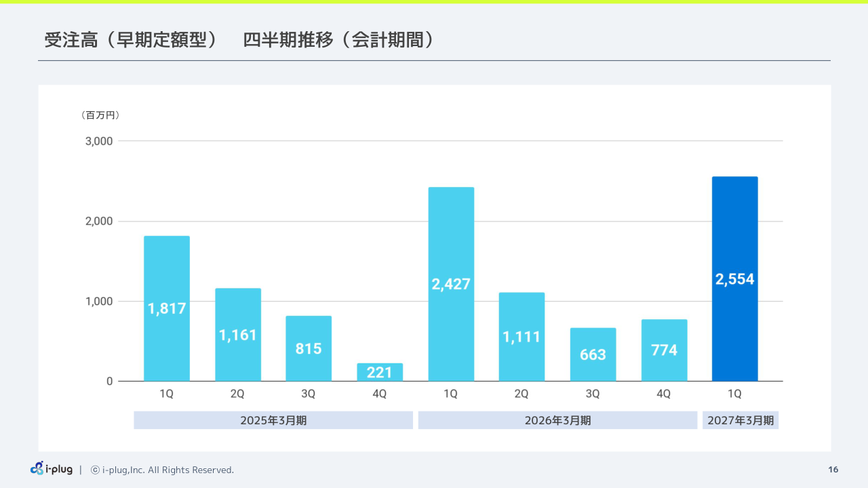Image resolution: width=868 pixels, height=488 pixels.
Task: Click the 3,000 y-axis label
Action: click(99, 141)
